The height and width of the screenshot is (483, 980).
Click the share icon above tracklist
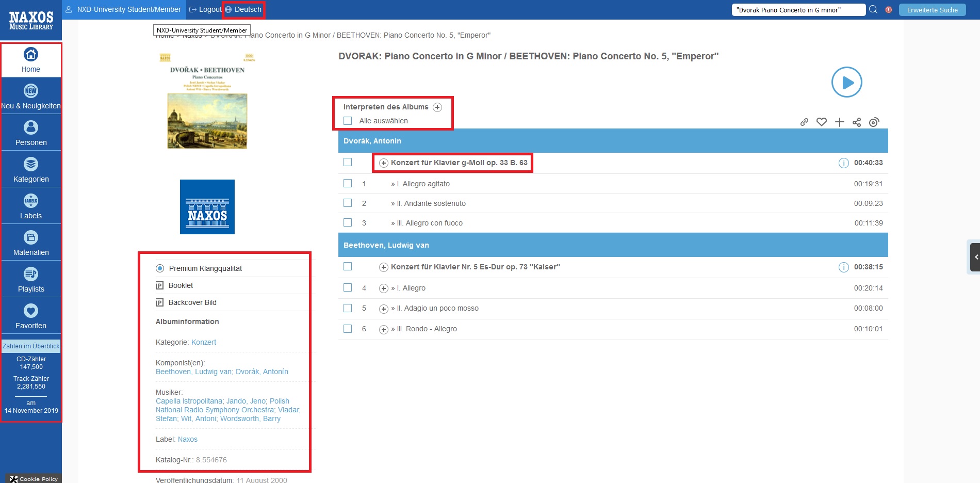[857, 122]
